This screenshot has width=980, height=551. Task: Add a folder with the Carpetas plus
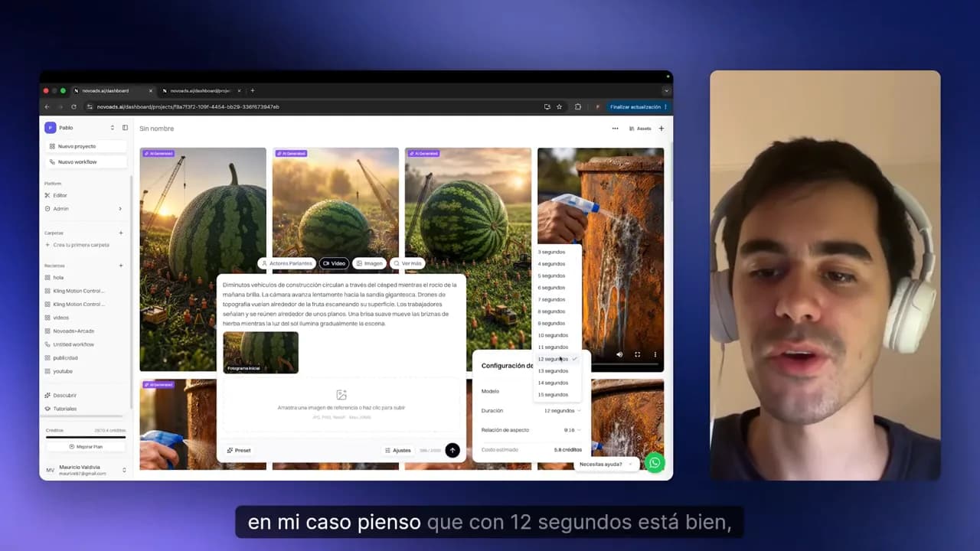point(120,233)
